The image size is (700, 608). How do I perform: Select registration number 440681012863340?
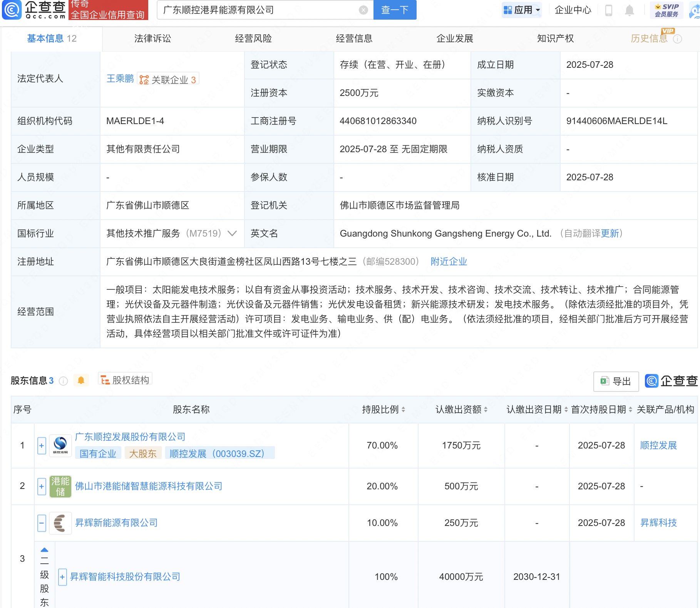(x=378, y=121)
